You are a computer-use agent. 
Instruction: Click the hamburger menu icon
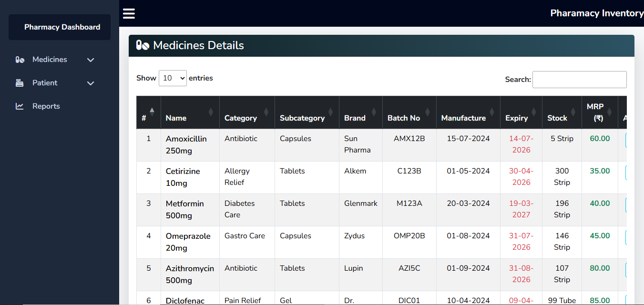coord(129,13)
